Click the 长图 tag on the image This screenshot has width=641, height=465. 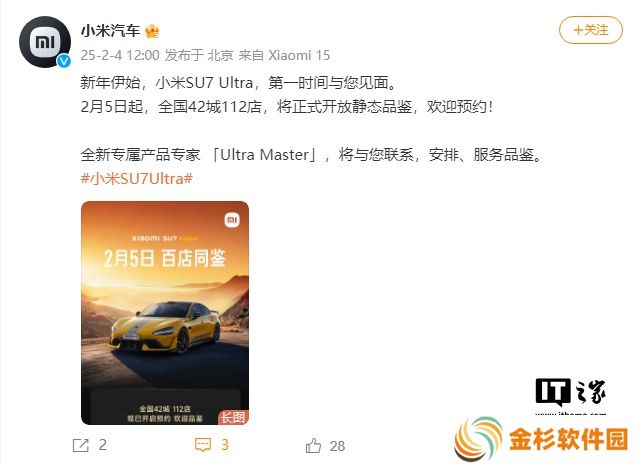[x=233, y=418]
